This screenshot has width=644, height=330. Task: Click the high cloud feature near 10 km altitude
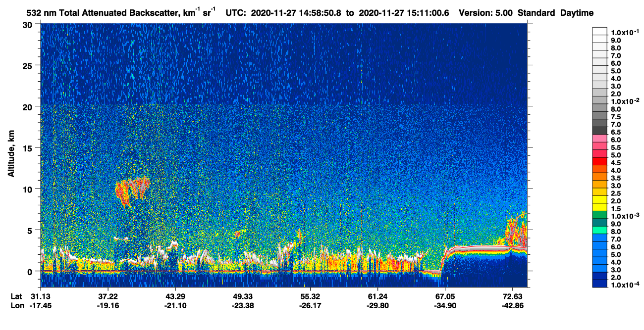click(x=131, y=190)
